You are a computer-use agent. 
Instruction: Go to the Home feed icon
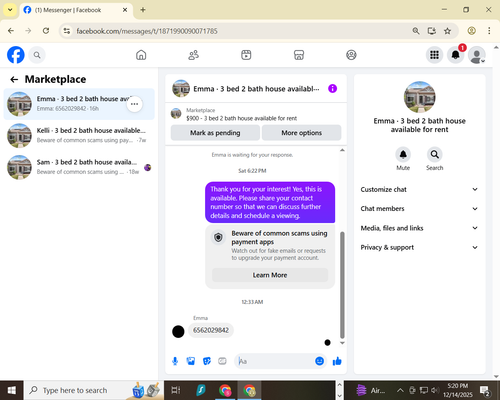tap(141, 55)
